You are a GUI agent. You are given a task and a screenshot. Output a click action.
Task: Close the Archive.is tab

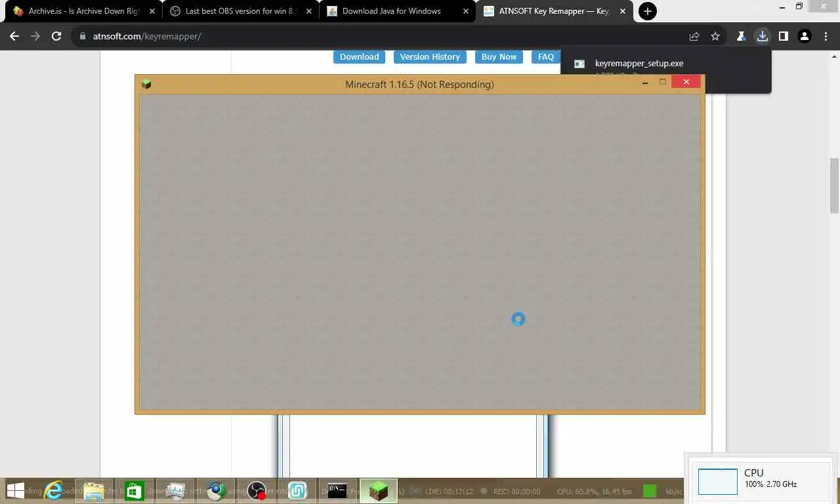[x=152, y=11]
